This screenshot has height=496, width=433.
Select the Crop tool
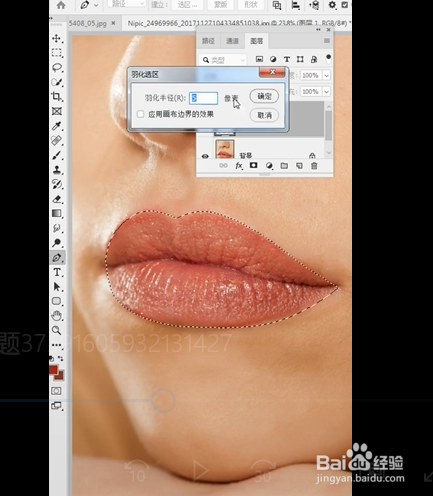(57, 97)
